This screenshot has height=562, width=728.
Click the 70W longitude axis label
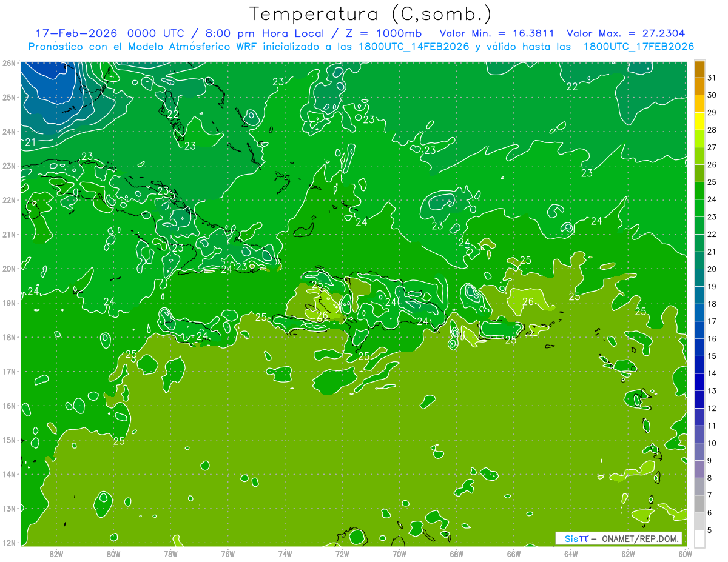click(x=399, y=554)
